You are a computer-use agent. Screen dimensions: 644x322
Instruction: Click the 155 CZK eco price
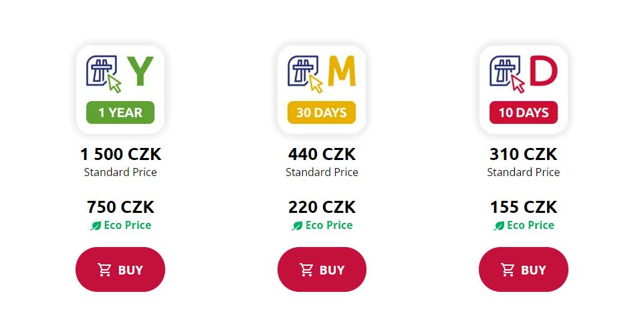524,207
